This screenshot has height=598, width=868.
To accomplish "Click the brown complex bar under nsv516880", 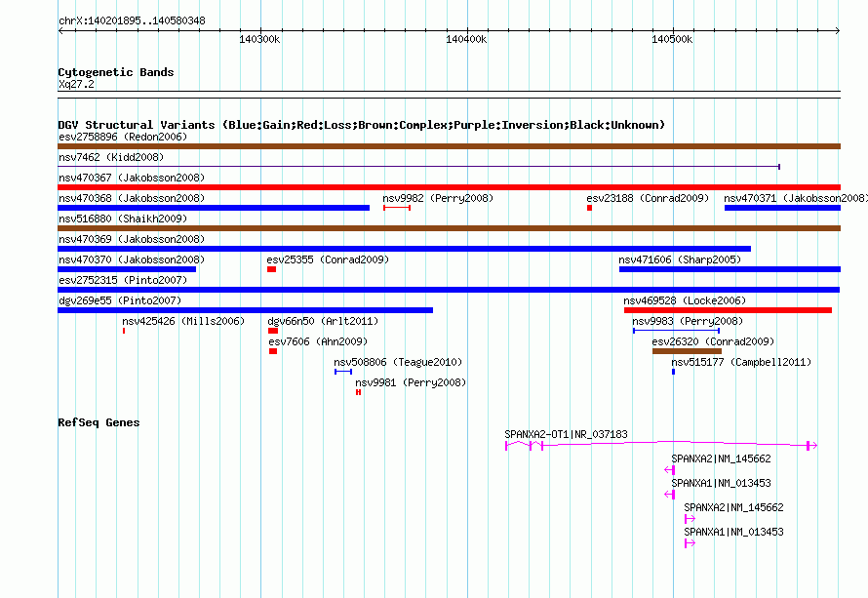I will pos(449,228).
